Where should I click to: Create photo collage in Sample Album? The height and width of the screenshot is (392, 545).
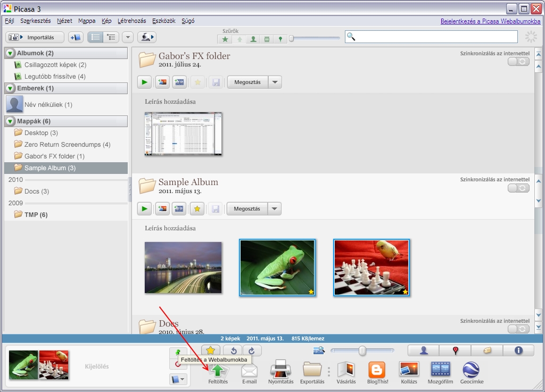pos(162,208)
